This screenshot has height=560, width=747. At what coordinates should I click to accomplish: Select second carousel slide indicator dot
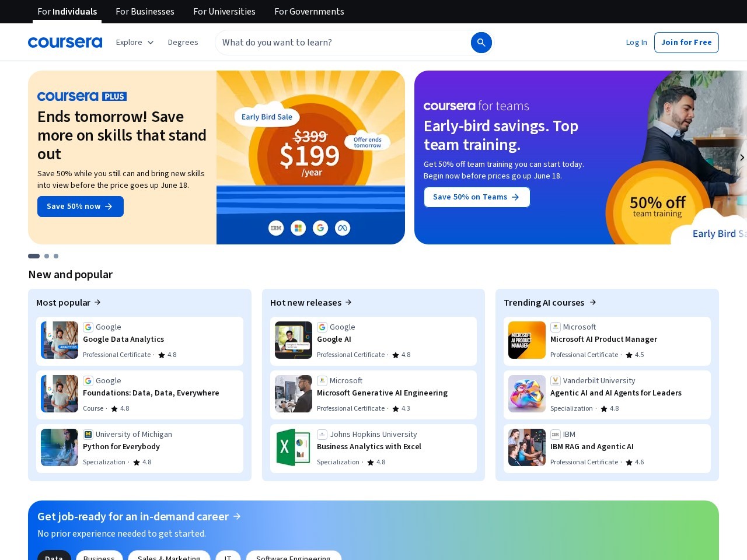coord(47,256)
